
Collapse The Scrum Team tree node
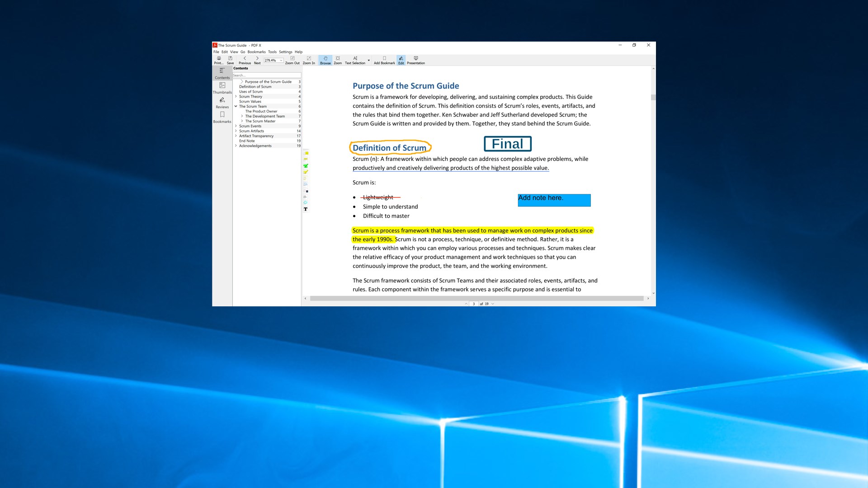[x=236, y=107]
